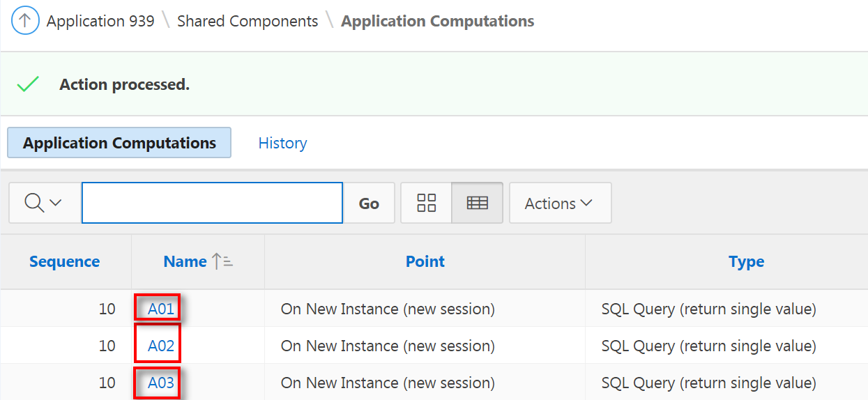The height and width of the screenshot is (400, 868).
Task: Click the Name column sort icon
Action: [x=222, y=262]
